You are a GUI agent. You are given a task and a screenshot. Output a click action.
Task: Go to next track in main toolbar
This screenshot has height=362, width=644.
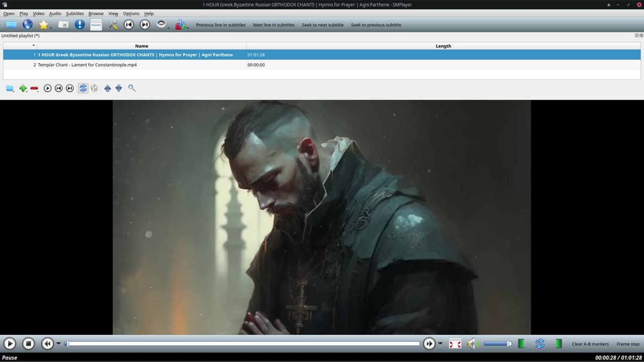coord(145,25)
